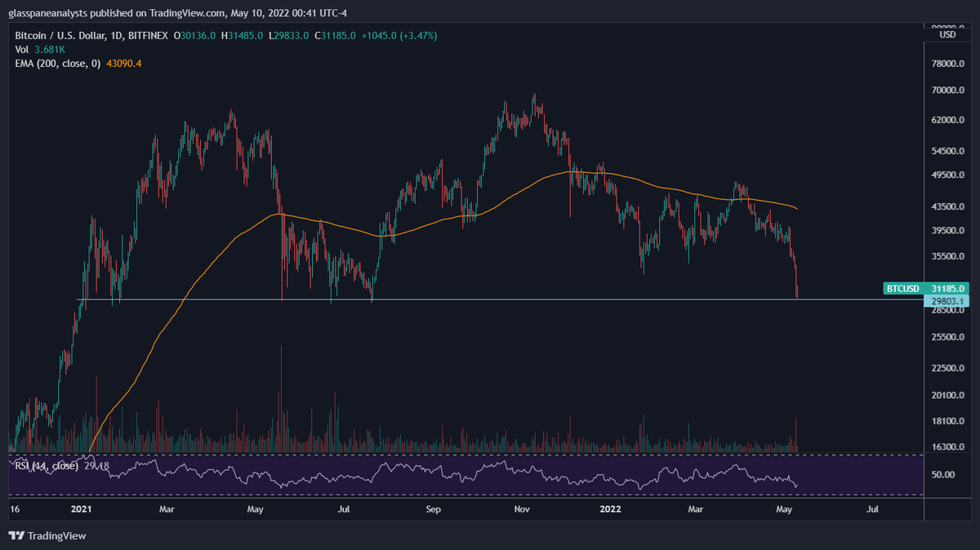
Task: Click the 78000.0 price axis label
Action: pos(950,64)
